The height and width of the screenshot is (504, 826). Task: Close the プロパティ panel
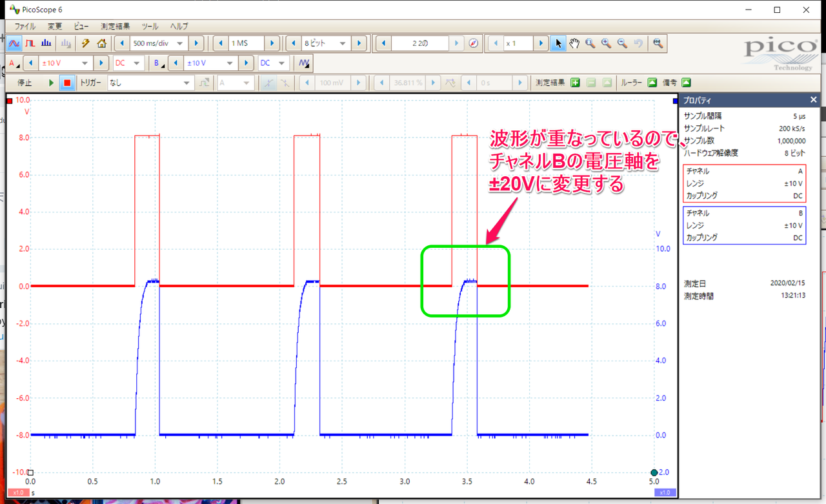814,100
